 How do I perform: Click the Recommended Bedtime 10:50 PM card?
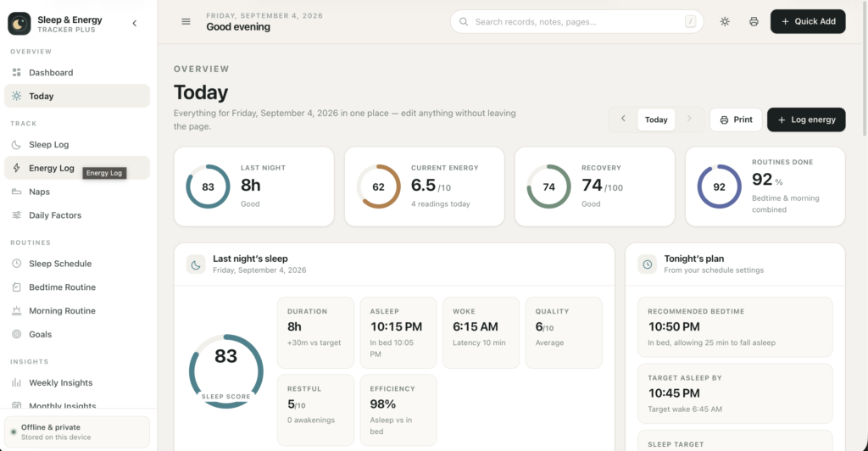point(735,327)
